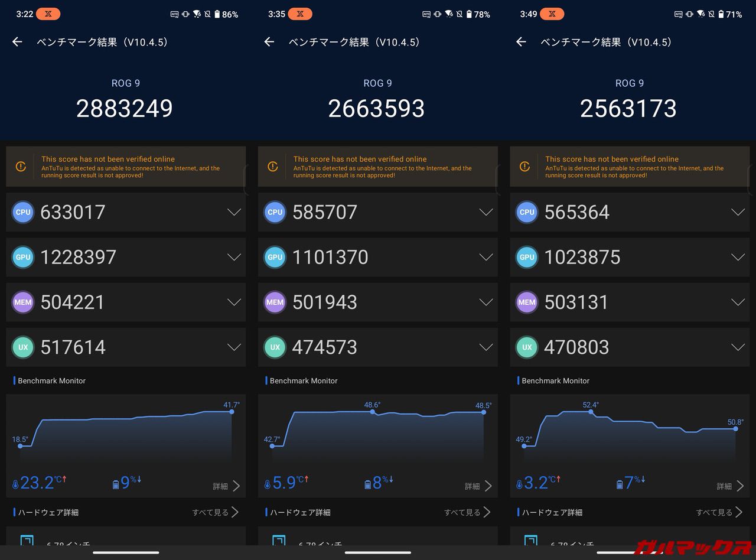Viewport: 756px width, 560px height.
Task: Click the 52.4° peak point on temperature graph
Action: tap(591, 412)
